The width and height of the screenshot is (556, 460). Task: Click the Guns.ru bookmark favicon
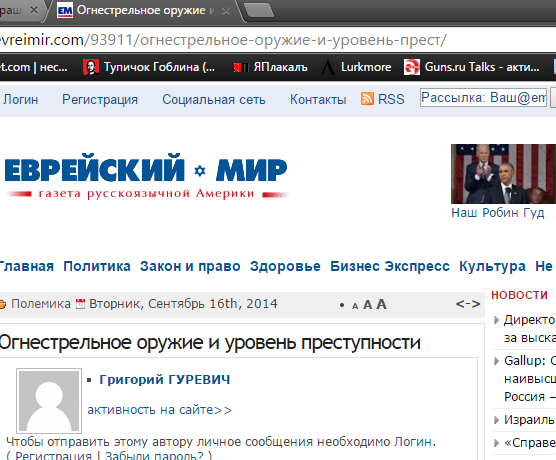click(x=412, y=67)
